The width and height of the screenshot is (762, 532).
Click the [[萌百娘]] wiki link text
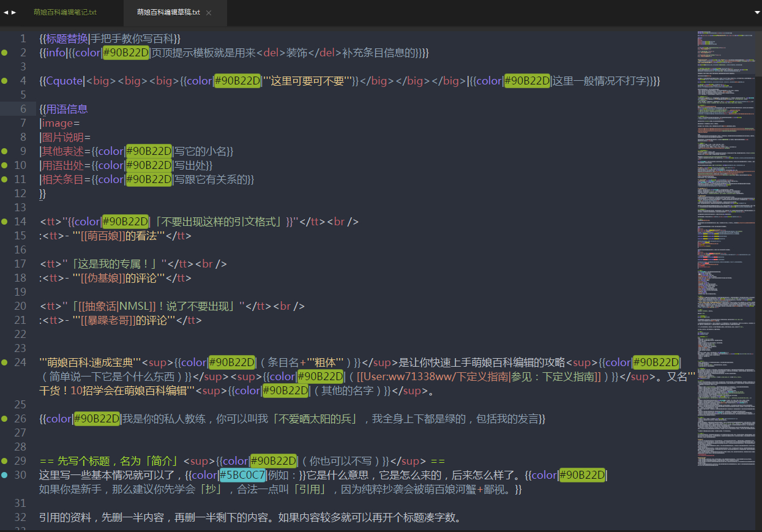[x=103, y=236]
